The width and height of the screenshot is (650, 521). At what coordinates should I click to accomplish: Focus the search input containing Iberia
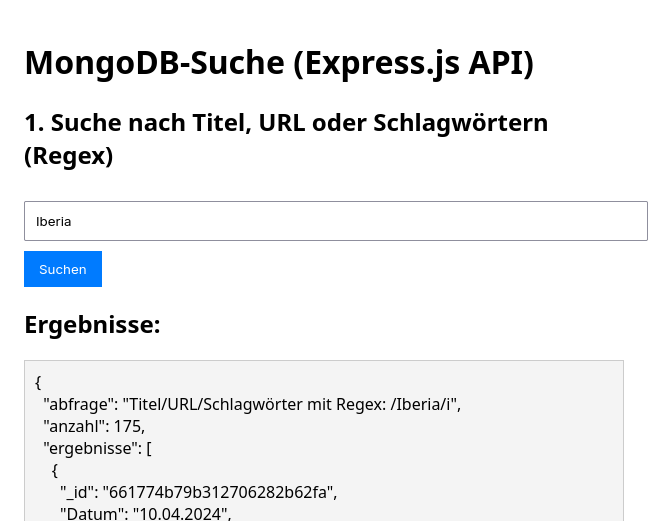tap(335, 221)
